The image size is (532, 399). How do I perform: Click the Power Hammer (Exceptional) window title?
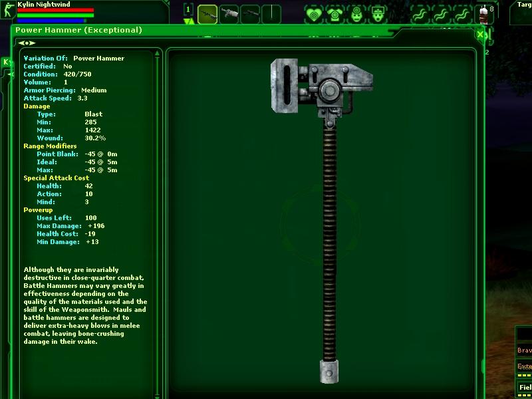(78, 30)
